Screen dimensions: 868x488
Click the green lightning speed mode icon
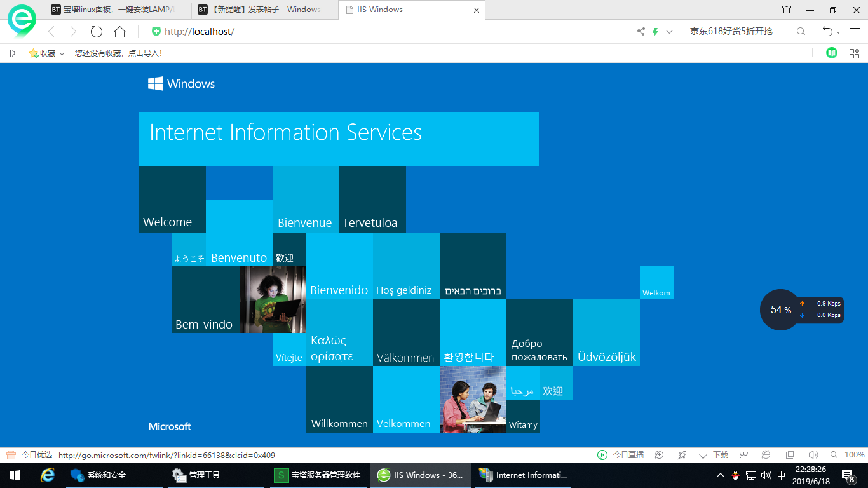655,31
